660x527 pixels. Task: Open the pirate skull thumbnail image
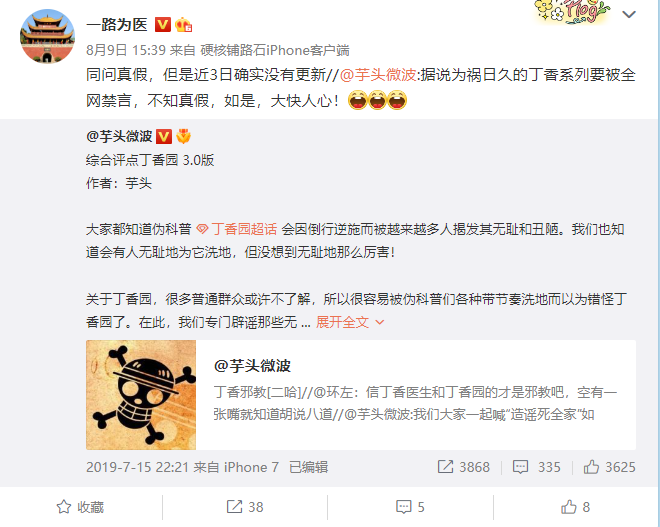[x=141, y=395]
